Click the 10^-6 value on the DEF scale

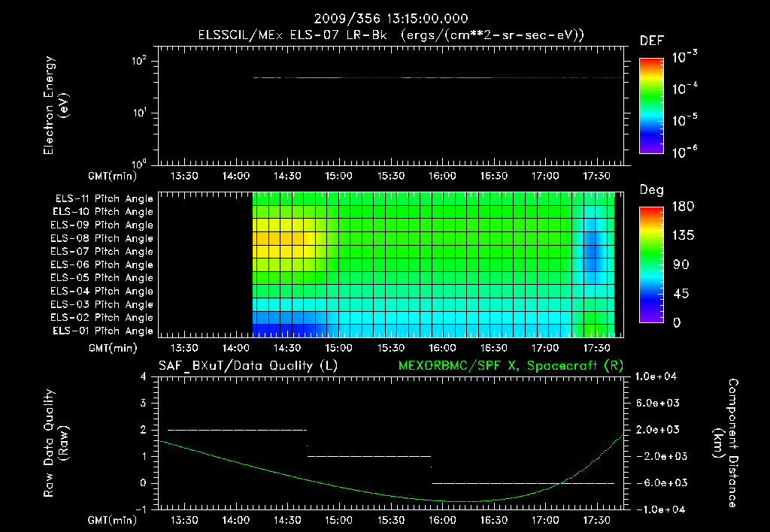click(x=684, y=152)
